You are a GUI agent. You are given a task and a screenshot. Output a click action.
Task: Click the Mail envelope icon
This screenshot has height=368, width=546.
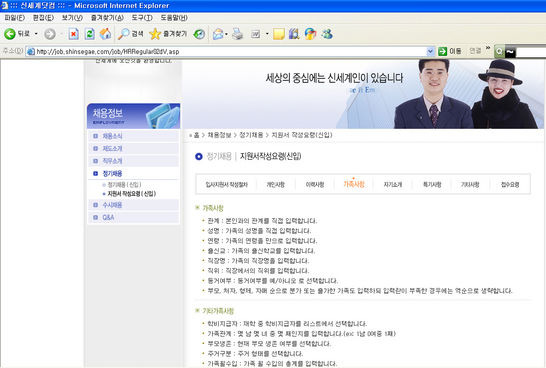[218, 34]
